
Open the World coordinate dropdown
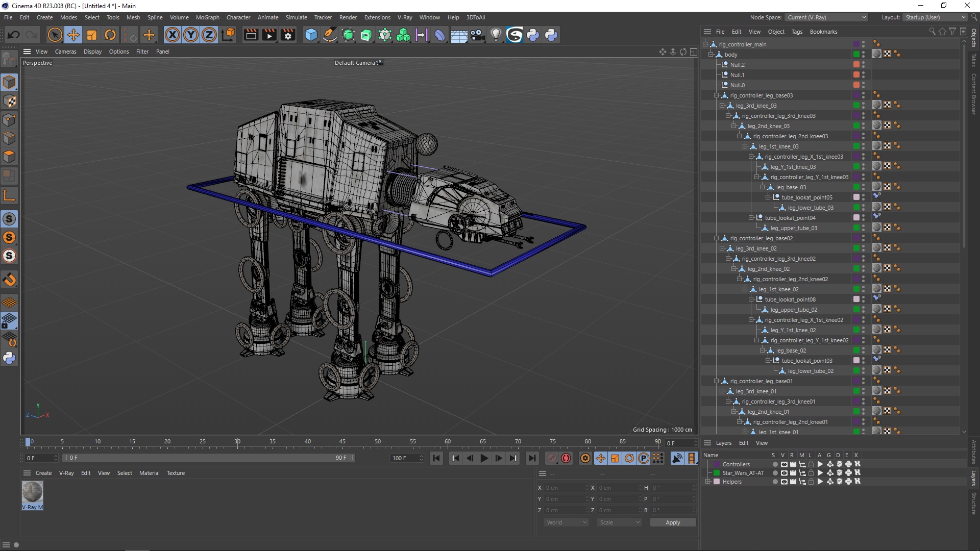click(x=567, y=522)
